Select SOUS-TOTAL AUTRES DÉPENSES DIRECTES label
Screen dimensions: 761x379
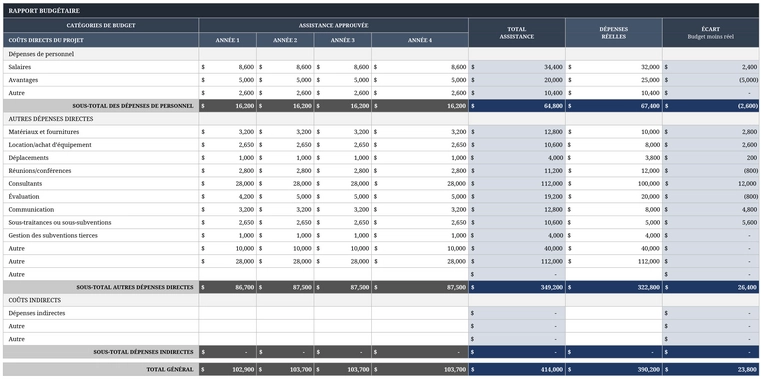[101, 287]
